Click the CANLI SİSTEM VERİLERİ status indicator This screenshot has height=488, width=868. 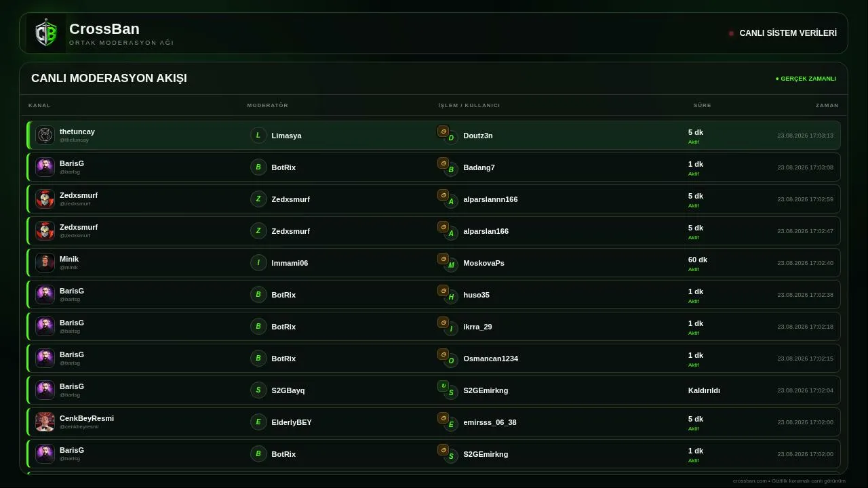point(783,33)
